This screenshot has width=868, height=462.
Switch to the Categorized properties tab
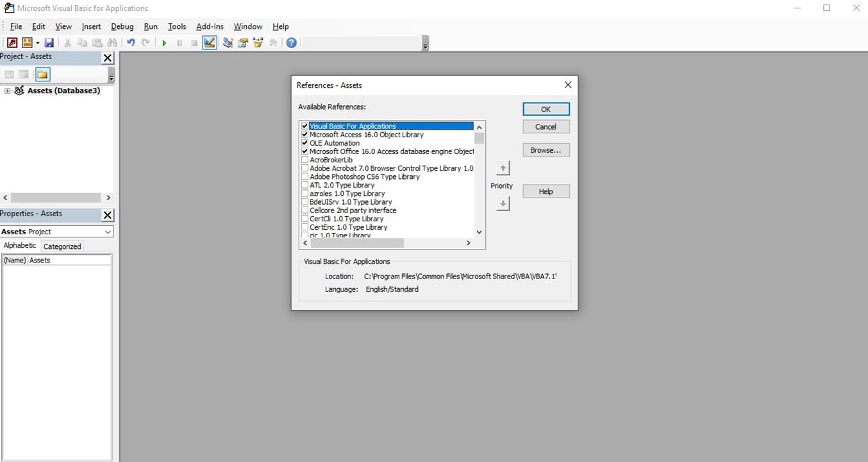coord(62,246)
